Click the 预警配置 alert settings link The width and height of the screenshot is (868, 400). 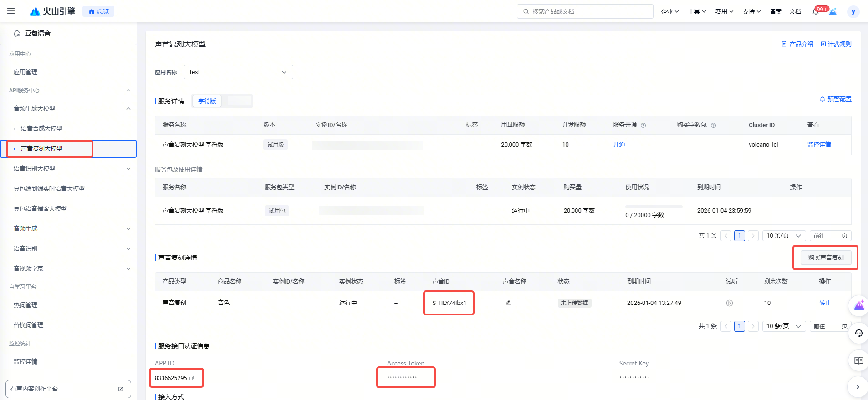coord(835,99)
